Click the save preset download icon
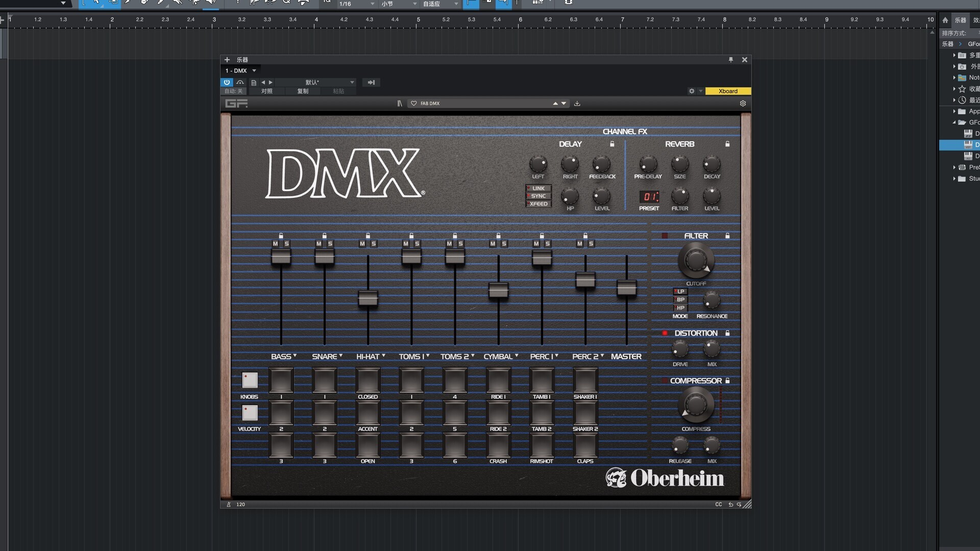Screen dimensions: 980x551 point(577,104)
